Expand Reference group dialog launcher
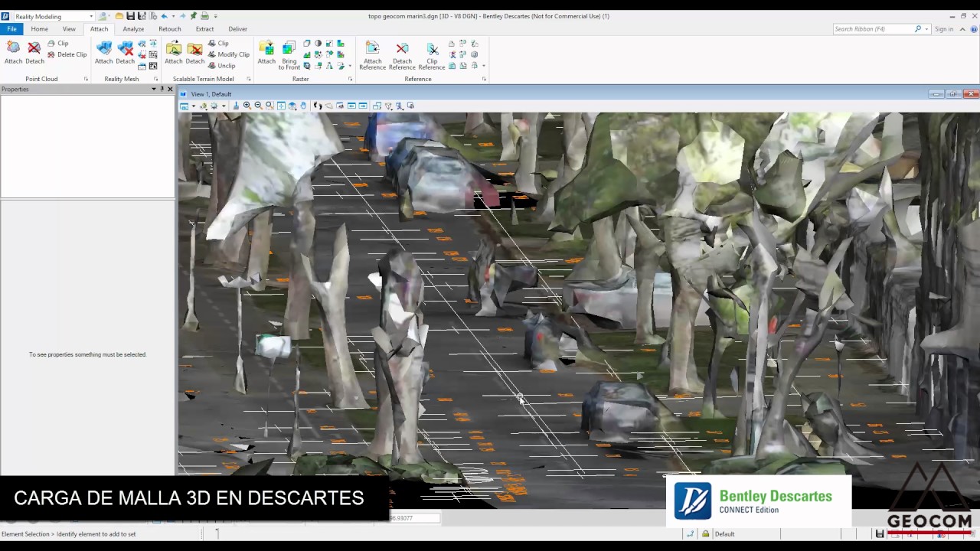Screen dimensions: 980x551 coord(484,79)
